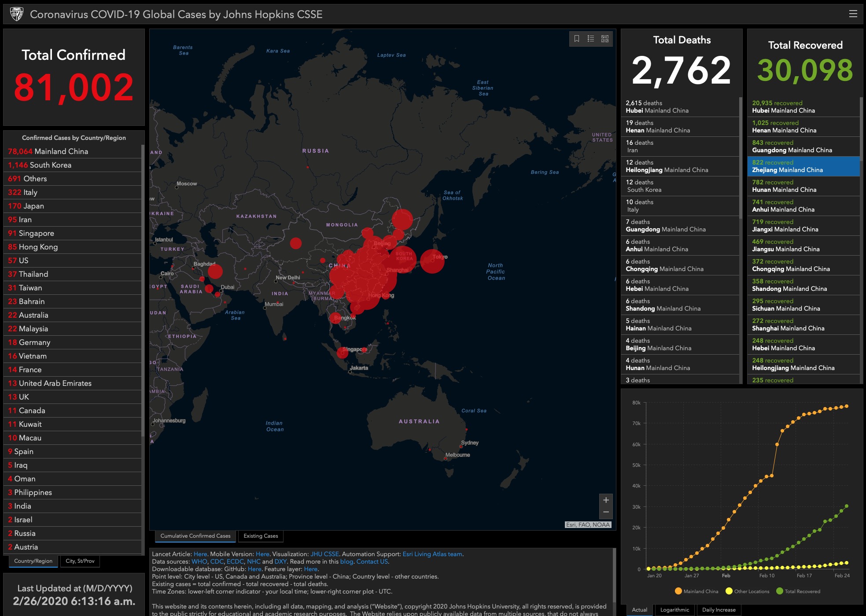Click the Tokyo red circle on map

(432, 261)
